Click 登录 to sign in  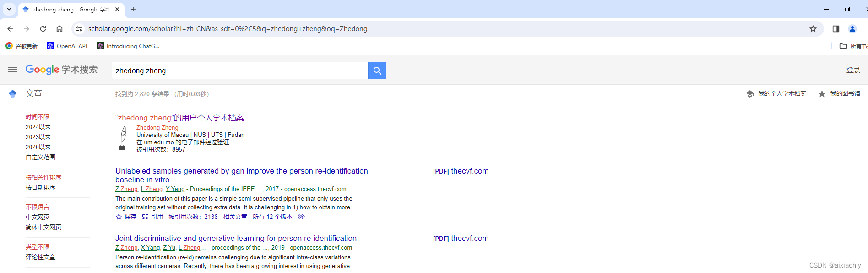(x=853, y=70)
